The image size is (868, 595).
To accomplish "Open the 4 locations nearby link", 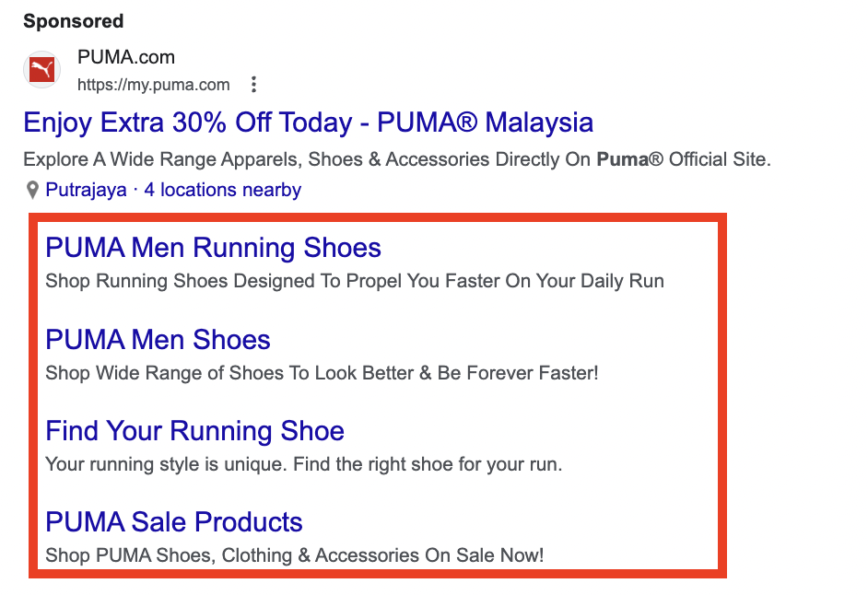I will point(223,190).
